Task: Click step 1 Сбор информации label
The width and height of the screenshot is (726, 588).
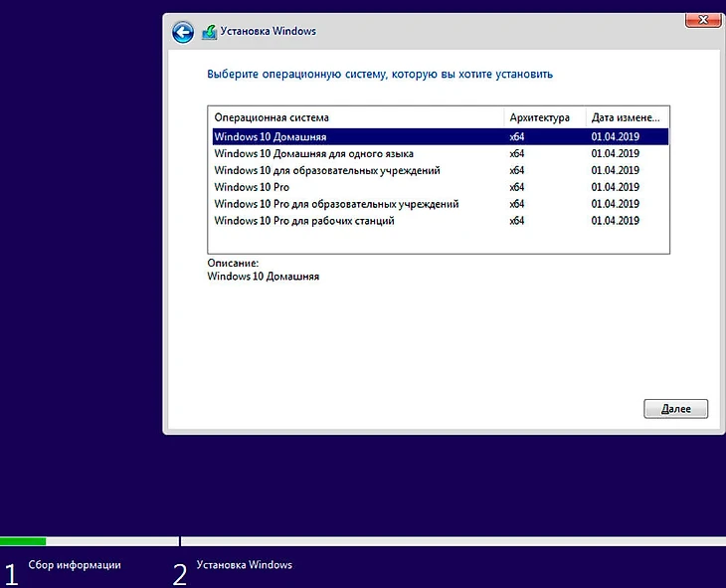Action: (75, 565)
